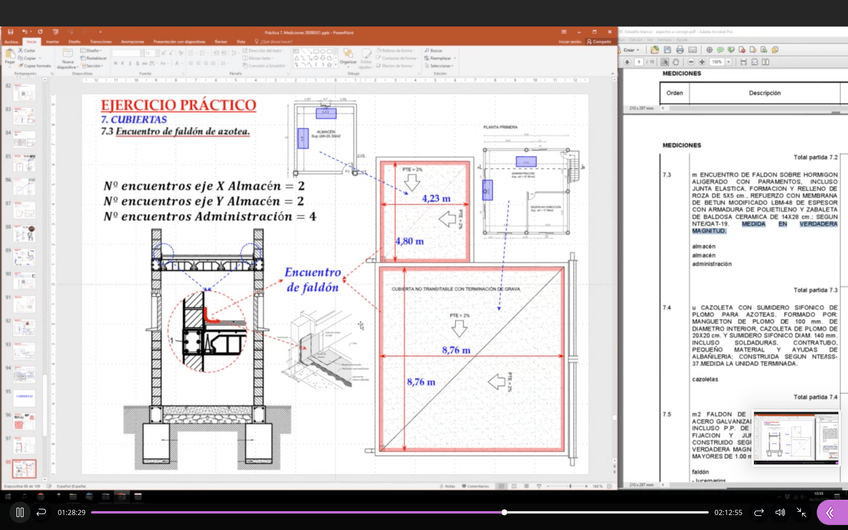
Task: Open the Transiciones ribbon tab
Action: coord(101,42)
